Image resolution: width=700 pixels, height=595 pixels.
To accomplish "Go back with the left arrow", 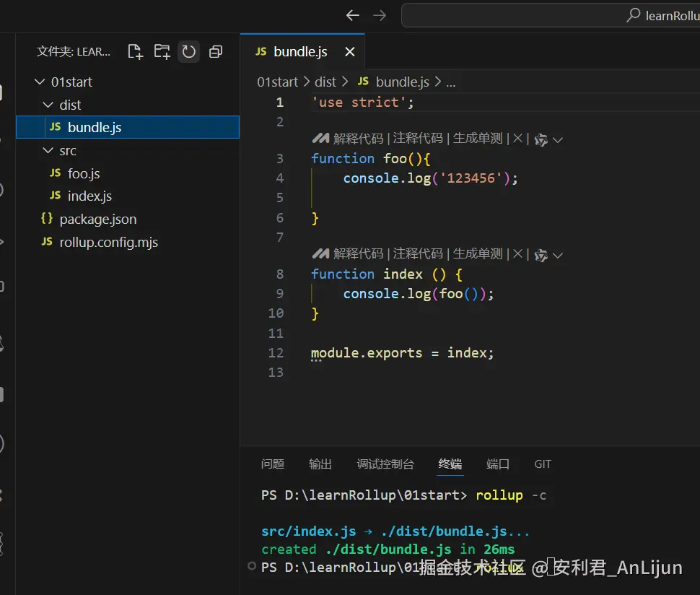I will point(353,16).
